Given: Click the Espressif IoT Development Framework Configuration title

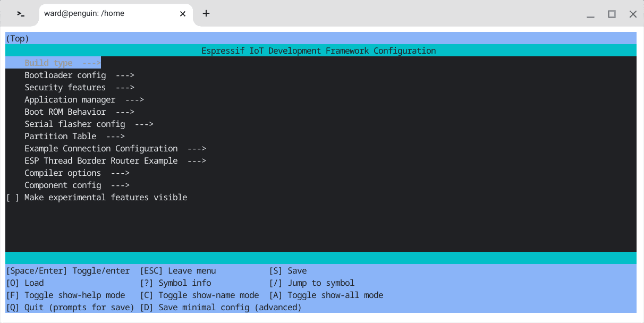Looking at the screenshot, I should click(x=319, y=51).
